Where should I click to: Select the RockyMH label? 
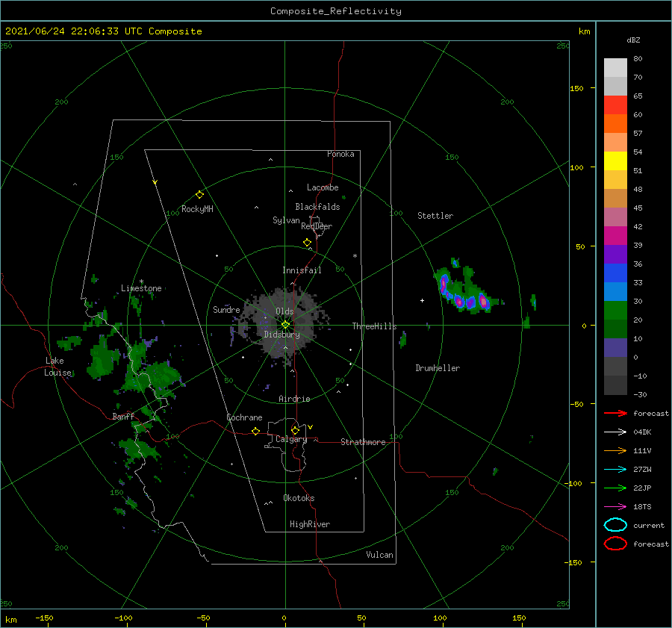(197, 209)
